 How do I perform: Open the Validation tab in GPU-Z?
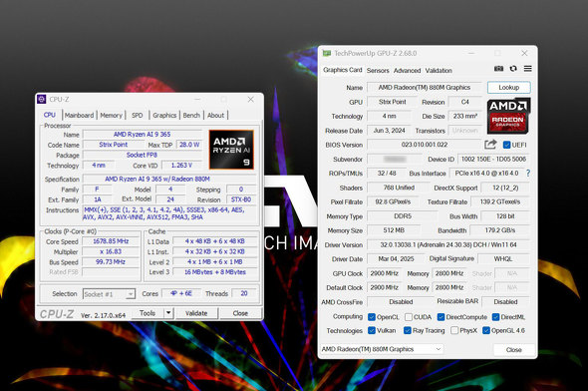click(x=439, y=70)
